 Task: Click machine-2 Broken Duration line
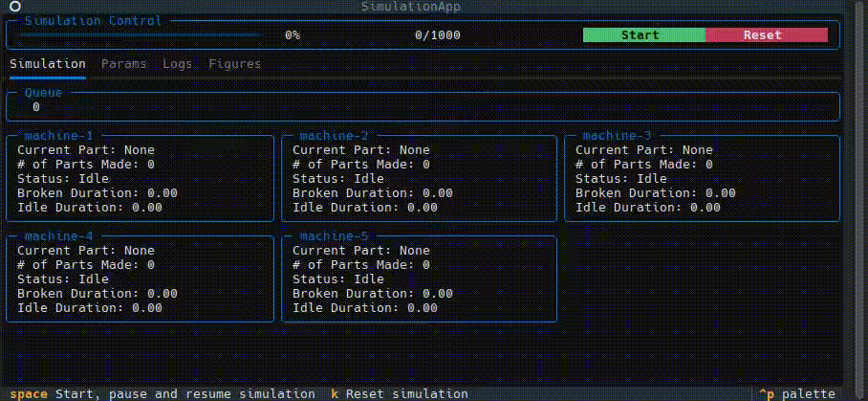pyautogui.click(x=373, y=193)
